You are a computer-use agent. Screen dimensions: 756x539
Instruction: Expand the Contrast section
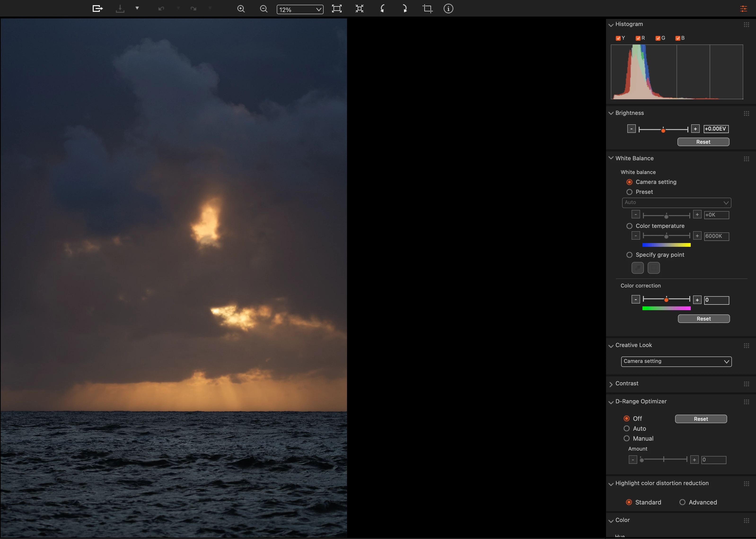click(611, 384)
